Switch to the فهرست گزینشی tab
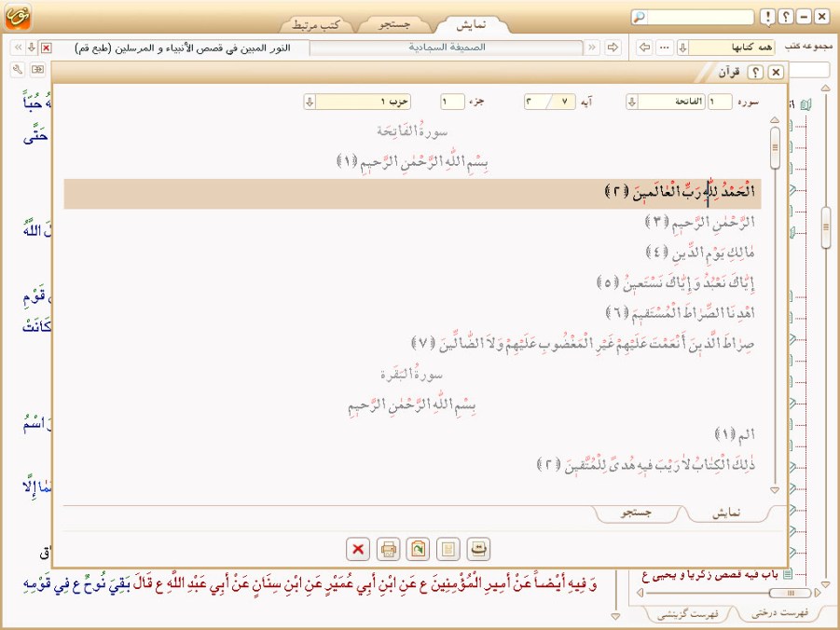 point(687,613)
